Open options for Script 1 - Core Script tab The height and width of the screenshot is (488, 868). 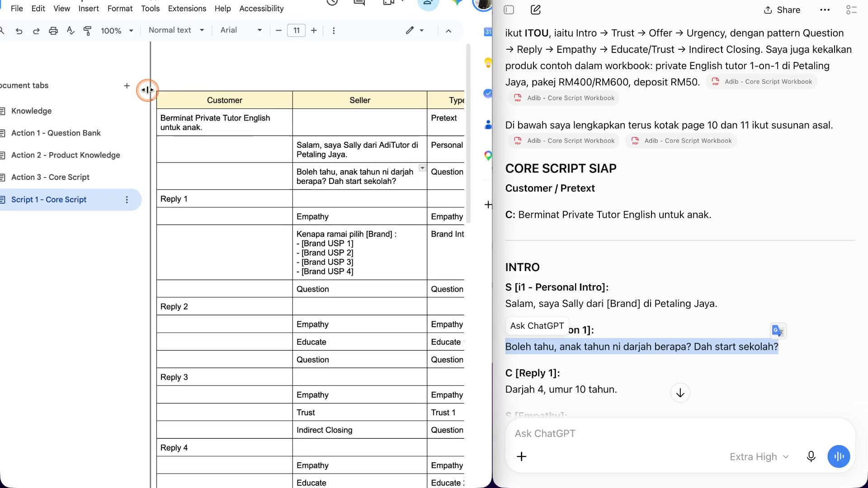127,200
